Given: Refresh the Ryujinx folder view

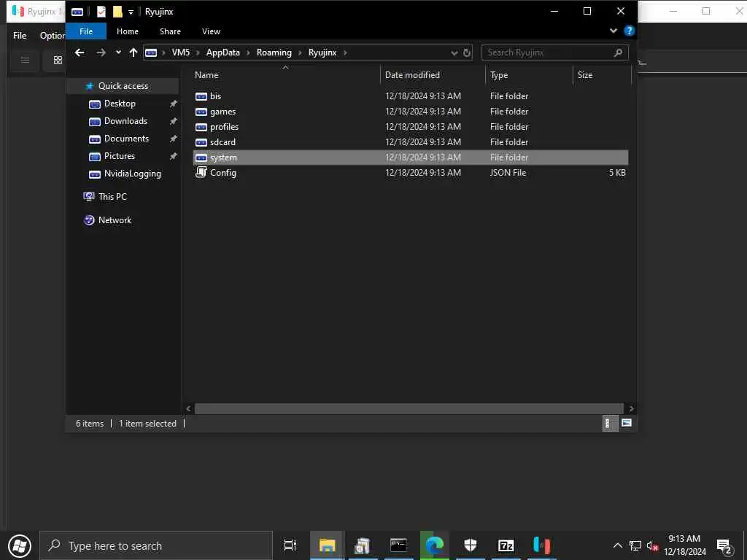Looking at the screenshot, I should [467, 52].
